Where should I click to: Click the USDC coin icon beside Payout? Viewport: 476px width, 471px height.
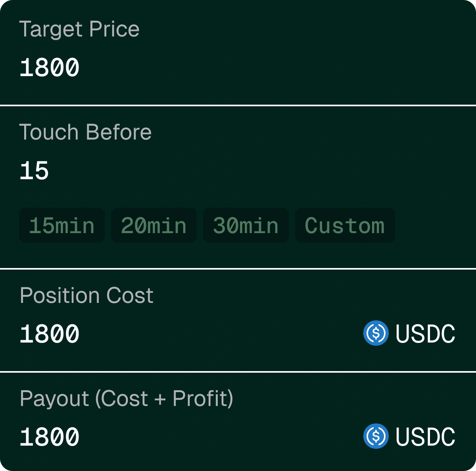(x=376, y=436)
